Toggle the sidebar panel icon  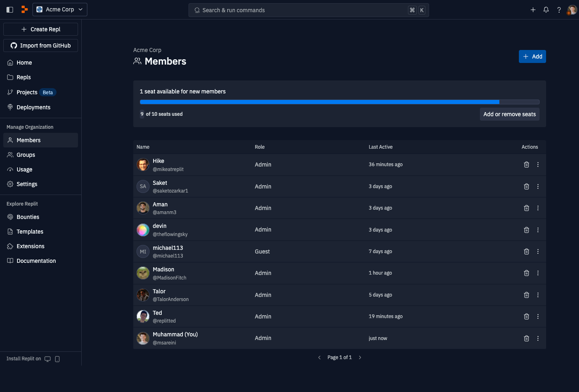(10, 9)
